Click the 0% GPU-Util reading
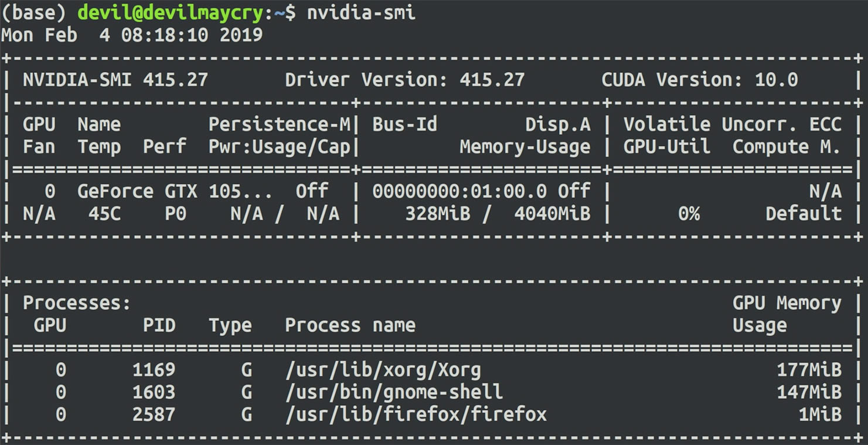Viewport: 868px width, 445px height. [689, 214]
